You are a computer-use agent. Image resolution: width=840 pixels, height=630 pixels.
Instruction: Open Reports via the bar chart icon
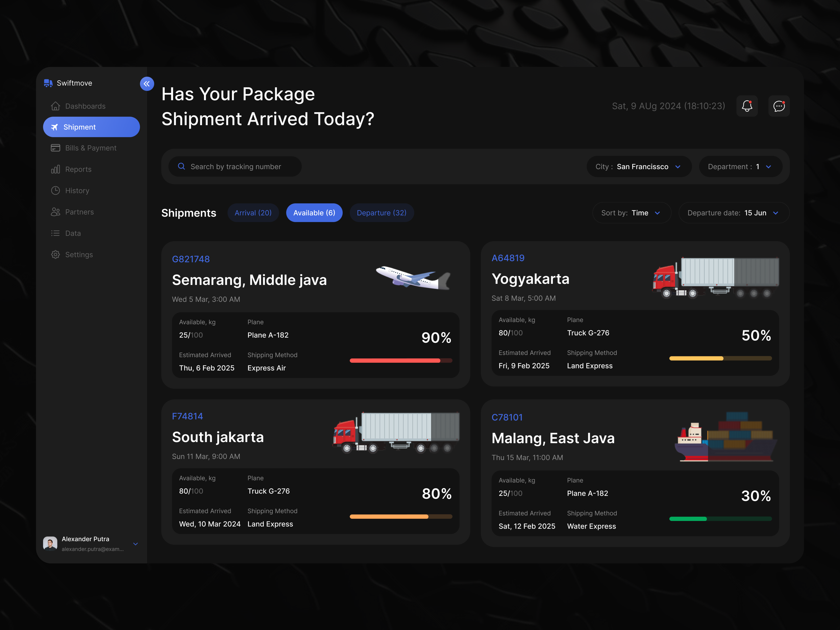pyautogui.click(x=55, y=169)
